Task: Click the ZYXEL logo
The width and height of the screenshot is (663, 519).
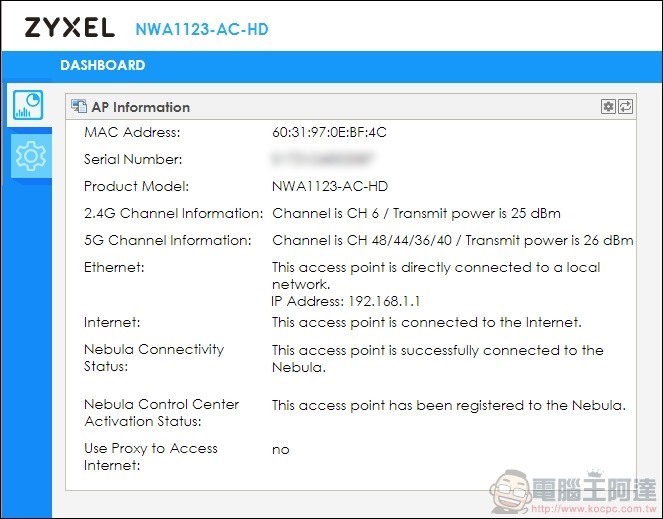Action: pyautogui.click(x=70, y=27)
